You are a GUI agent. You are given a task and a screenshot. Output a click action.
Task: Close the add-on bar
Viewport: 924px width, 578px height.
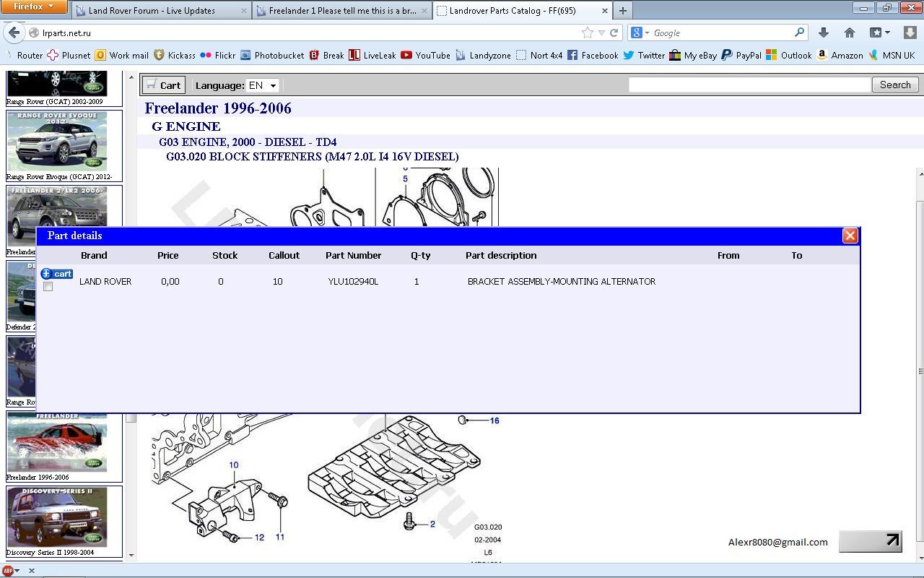(x=32, y=571)
